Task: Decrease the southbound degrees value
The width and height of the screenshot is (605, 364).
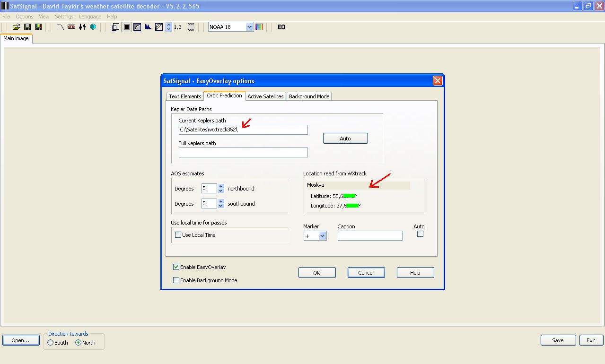Action: point(220,206)
